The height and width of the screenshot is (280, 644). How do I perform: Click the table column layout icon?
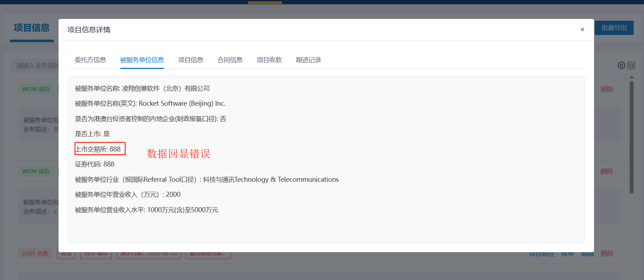(x=632, y=65)
